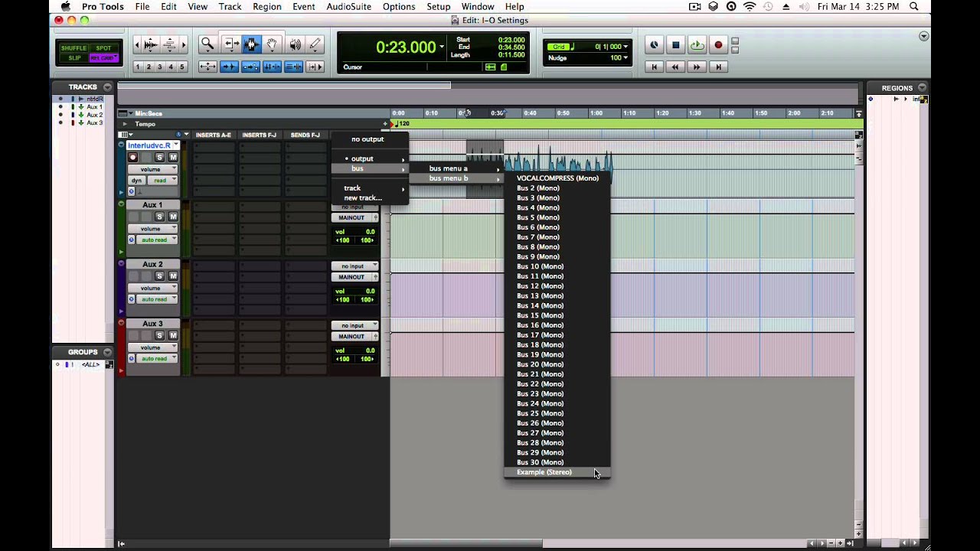Recall zoom preset 5
The image size is (980, 551).
(x=182, y=67)
